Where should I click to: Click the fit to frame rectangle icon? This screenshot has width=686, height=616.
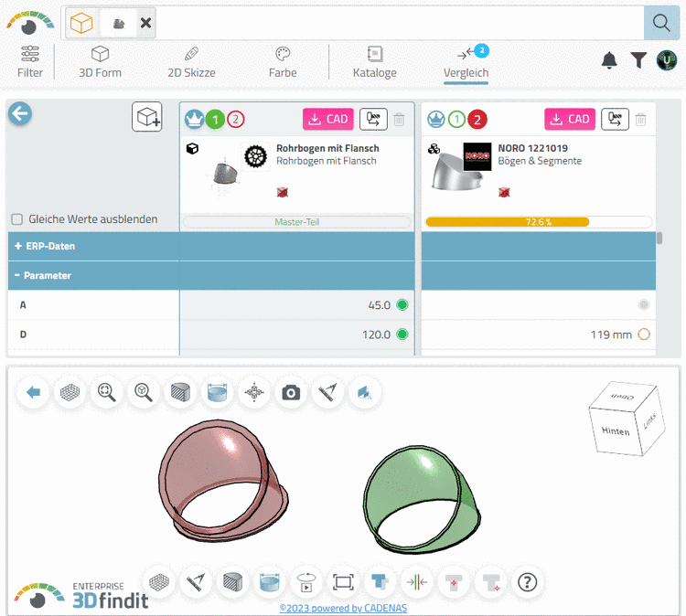click(x=343, y=582)
